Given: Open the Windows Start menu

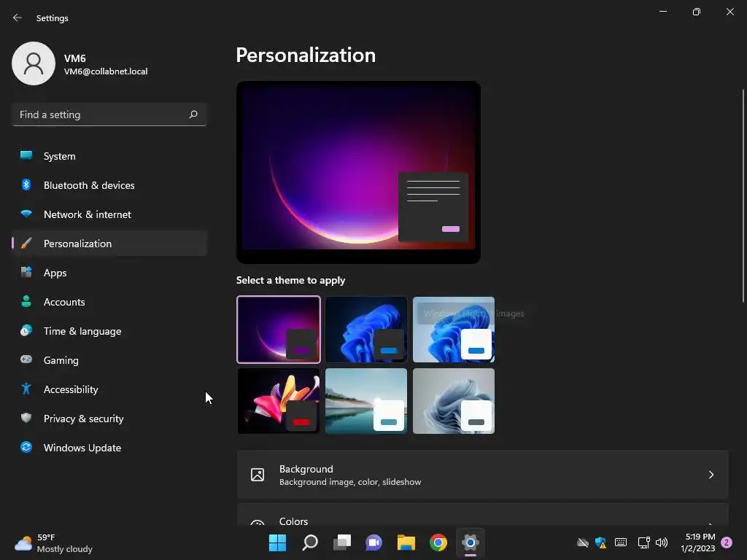Looking at the screenshot, I should [x=277, y=542].
